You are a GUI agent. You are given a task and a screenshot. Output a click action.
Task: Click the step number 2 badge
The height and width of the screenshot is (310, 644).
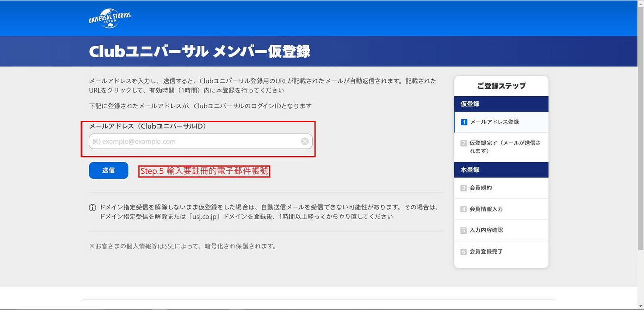click(464, 143)
